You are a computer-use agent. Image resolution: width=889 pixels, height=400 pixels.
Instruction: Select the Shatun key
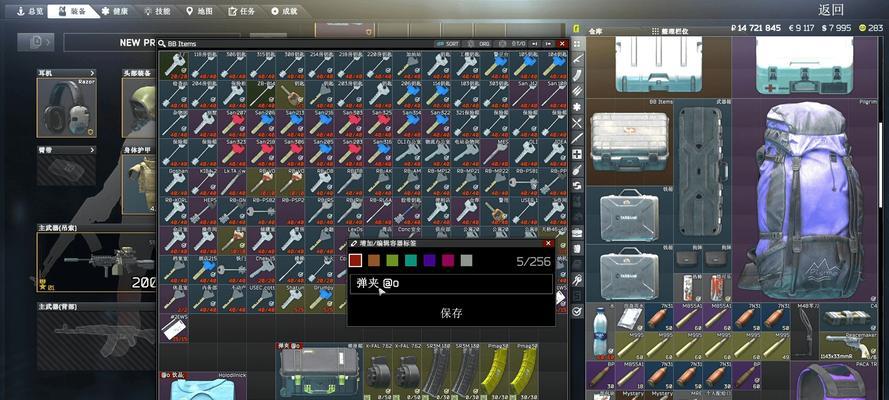[x=290, y=299]
